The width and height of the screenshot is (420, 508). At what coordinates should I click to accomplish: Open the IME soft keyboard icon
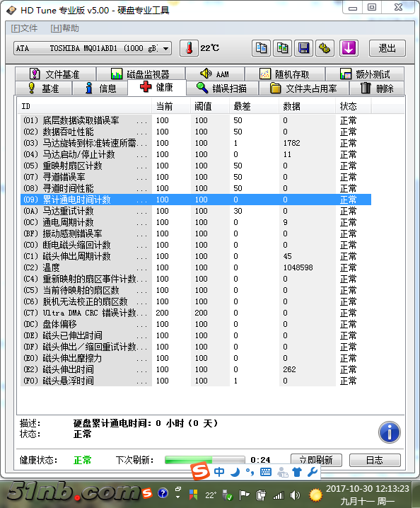coord(266,472)
